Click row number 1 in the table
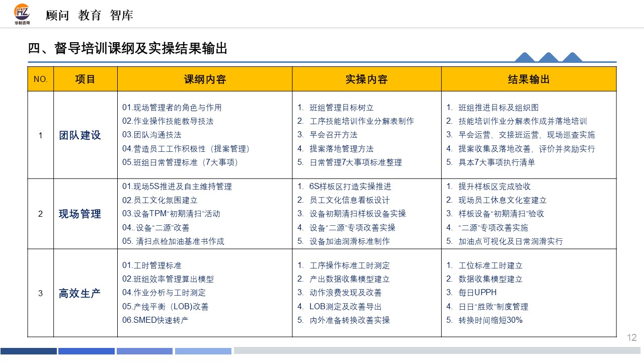This screenshot has height=362, width=644. [x=40, y=135]
